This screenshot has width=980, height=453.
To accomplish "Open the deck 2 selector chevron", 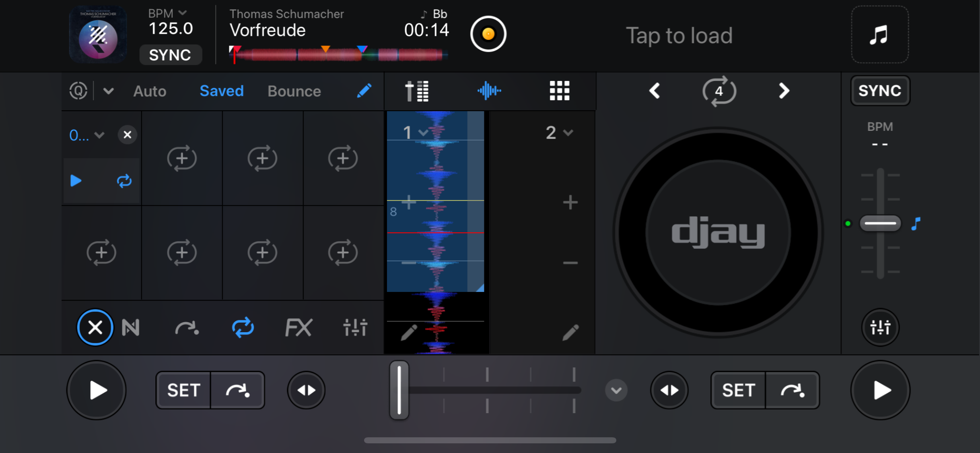I will 568,132.
